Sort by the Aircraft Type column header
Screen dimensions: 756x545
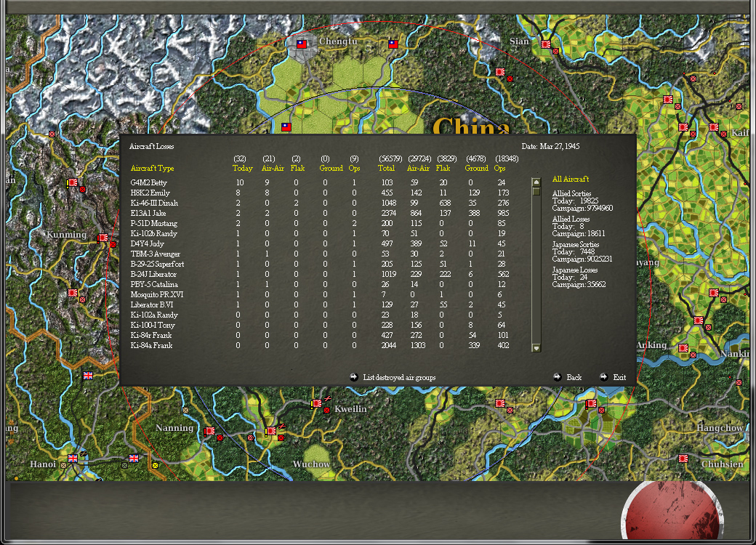153,168
